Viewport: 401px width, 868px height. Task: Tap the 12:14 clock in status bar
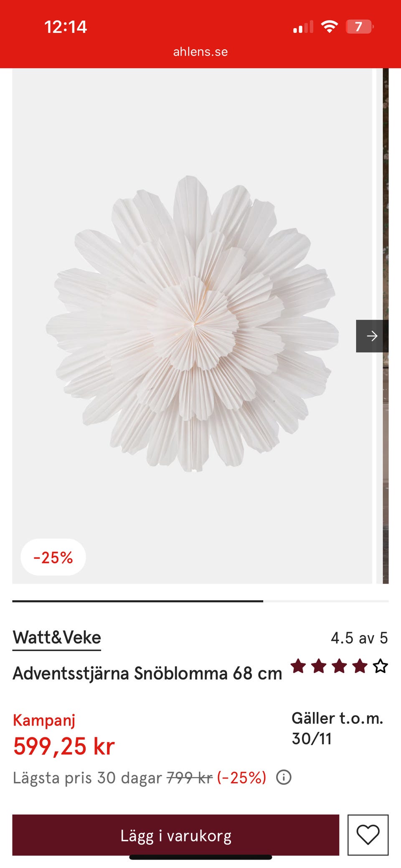click(66, 27)
